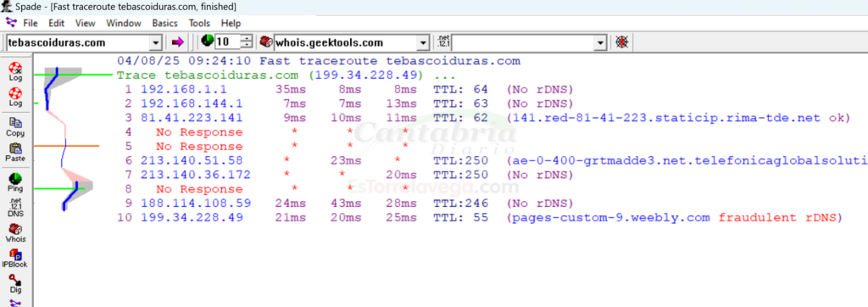Open the Tools menu
This screenshot has width=868, height=307.
point(199,23)
